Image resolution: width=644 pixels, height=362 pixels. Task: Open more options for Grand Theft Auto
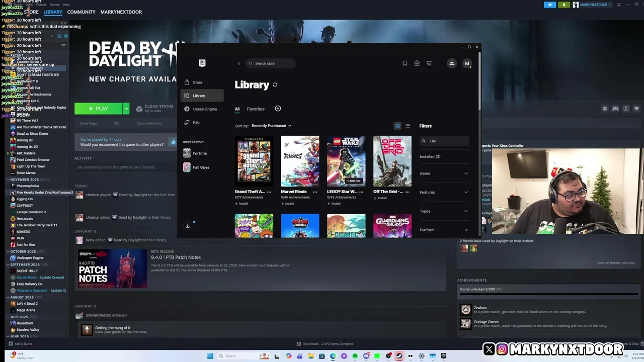[269, 192]
